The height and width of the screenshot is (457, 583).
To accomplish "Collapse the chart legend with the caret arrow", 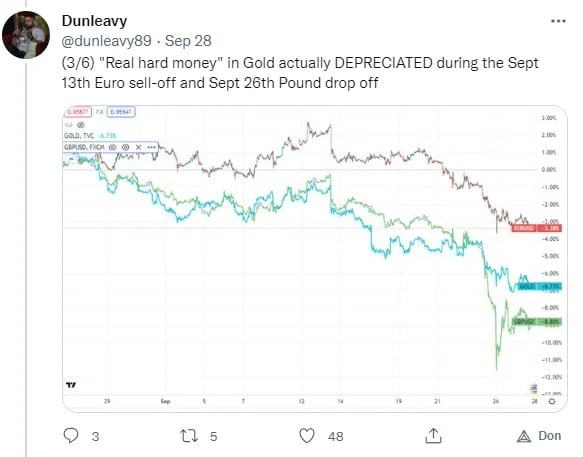I will click(x=70, y=158).
